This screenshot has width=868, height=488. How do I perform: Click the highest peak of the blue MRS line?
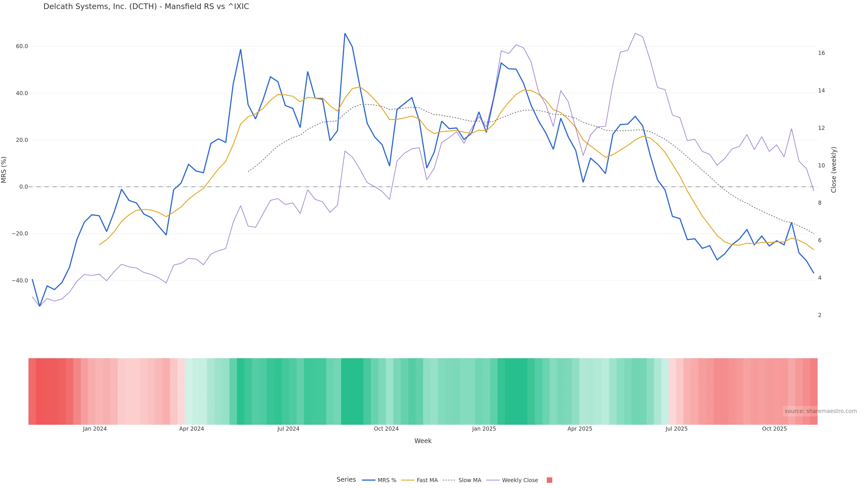pyautogui.click(x=345, y=34)
